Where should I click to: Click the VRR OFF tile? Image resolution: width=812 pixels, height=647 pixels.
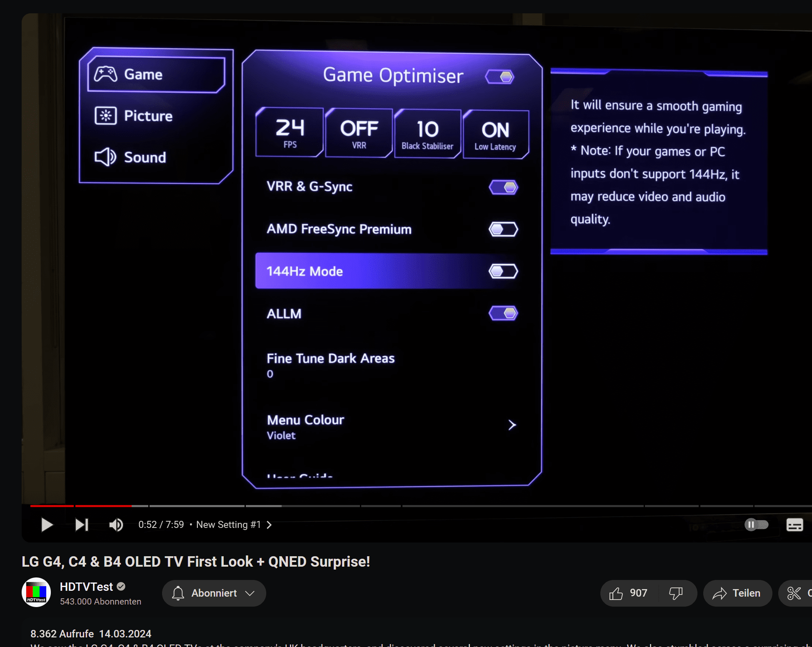pos(359,133)
